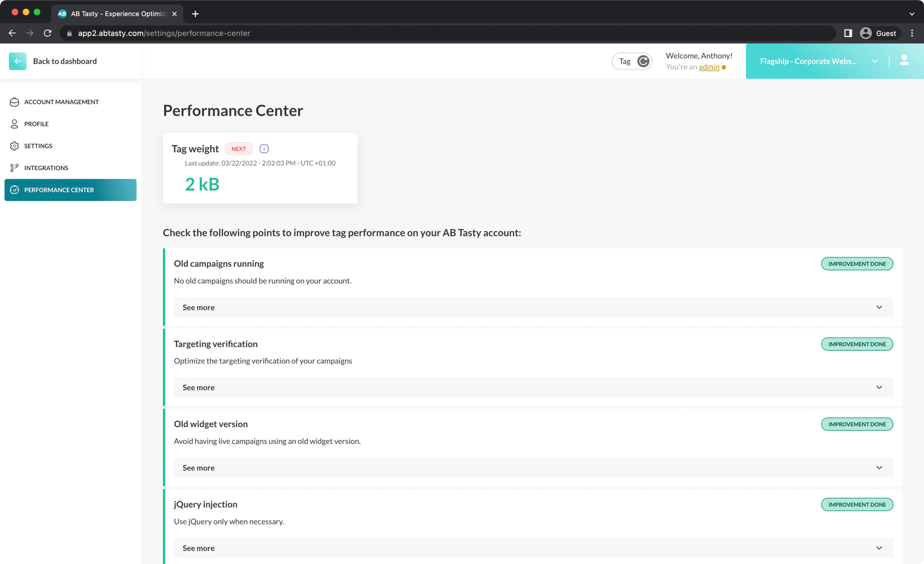Click Improvement Done badge for Old campaigns running
The width and height of the screenshot is (924, 564).
click(x=857, y=264)
